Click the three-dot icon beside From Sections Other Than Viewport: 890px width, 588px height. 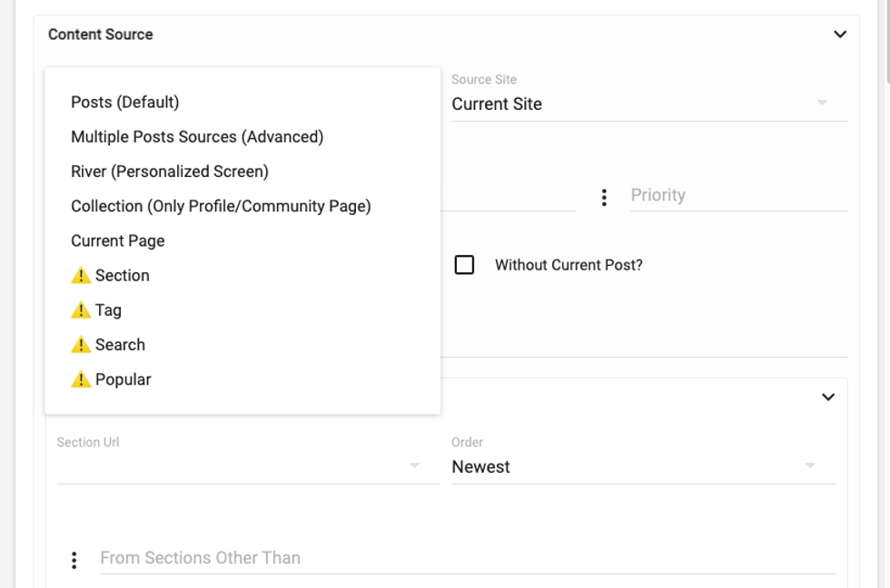coord(74,560)
